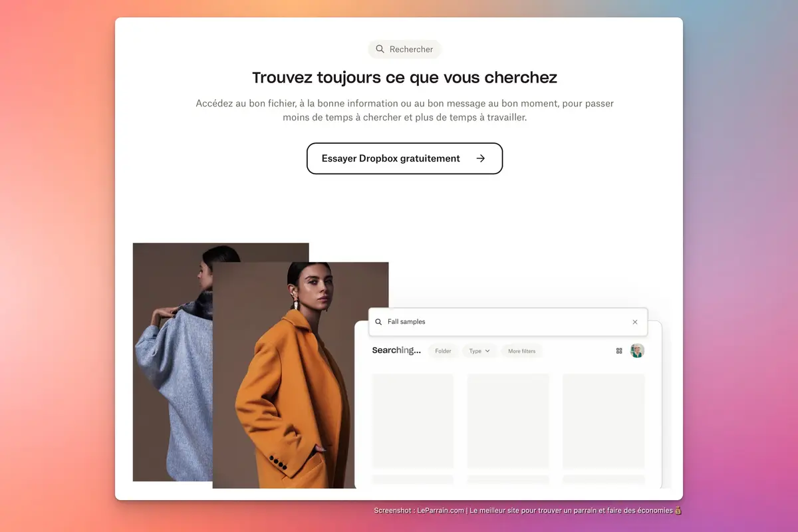Click the magnifier icon in Rechercher pill
The image size is (798, 532).
pyautogui.click(x=380, y=49)
